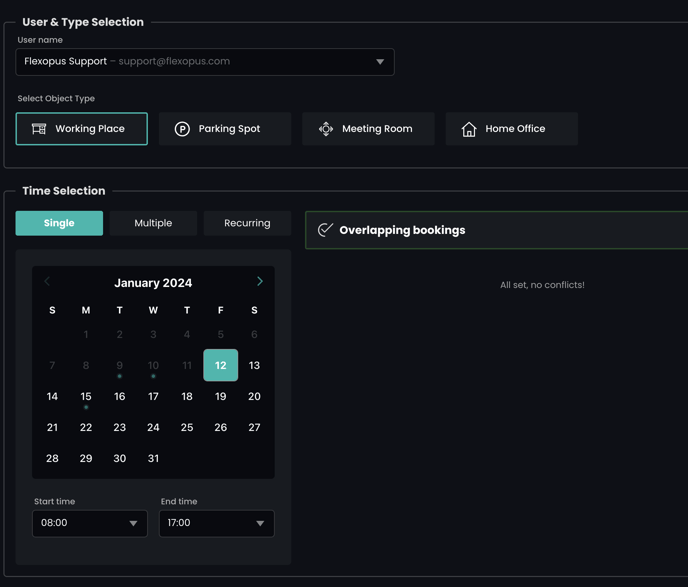The width and height of the screenshot is (688, 587).
Task: Click the meeting room table icon
Action: [326, 129]
